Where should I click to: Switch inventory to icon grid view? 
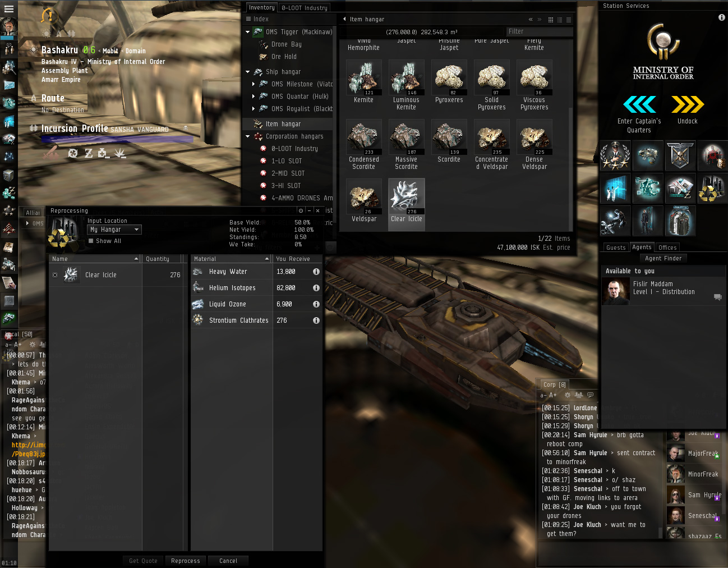(551, 20)
